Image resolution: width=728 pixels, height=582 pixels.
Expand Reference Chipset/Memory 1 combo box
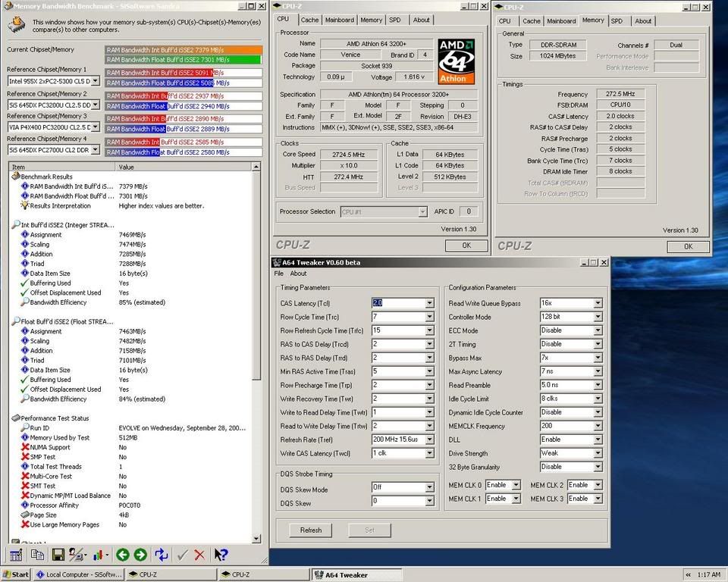pyautogui.click(x=95, y=80)
